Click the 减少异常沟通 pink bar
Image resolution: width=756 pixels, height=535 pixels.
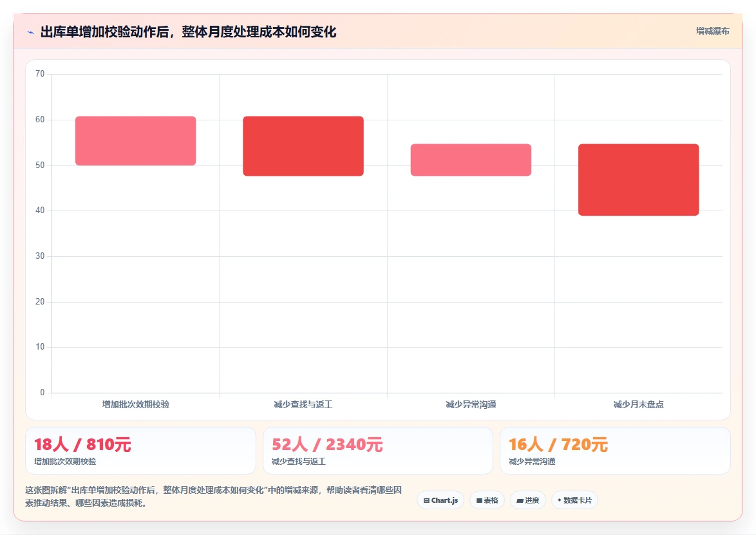pyautogui.click(x=471, y=160)
